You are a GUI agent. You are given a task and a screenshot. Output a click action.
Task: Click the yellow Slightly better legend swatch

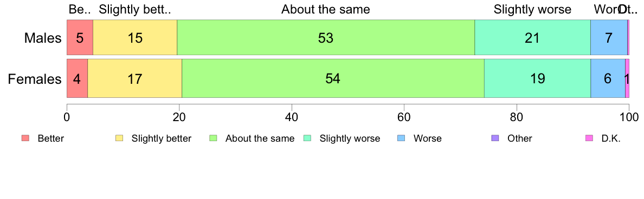[119, 138]
